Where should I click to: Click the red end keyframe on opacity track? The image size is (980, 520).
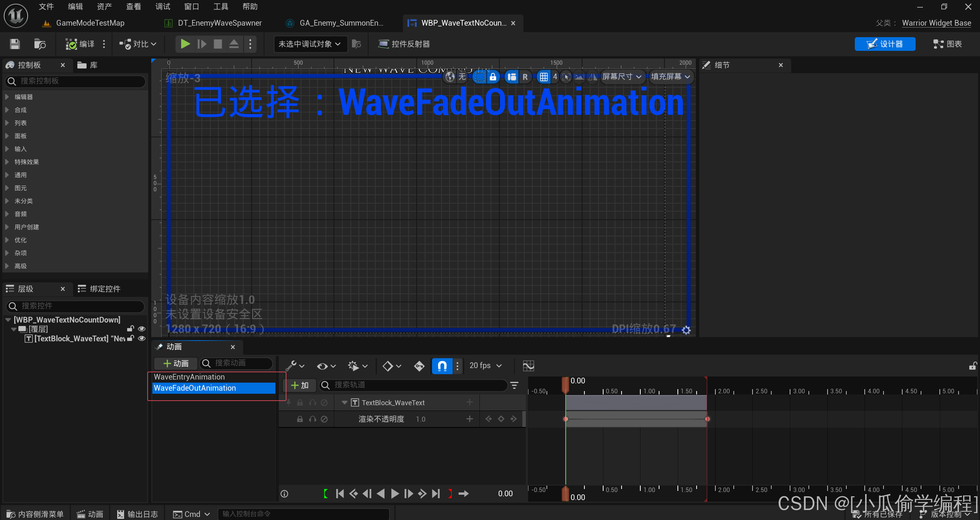(x=707, y=419)
